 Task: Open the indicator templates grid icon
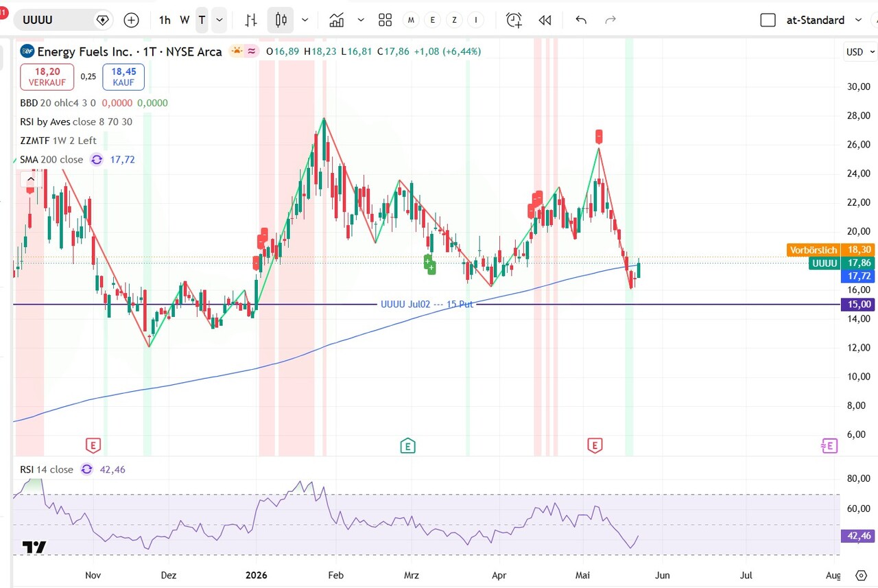[385, 20]
